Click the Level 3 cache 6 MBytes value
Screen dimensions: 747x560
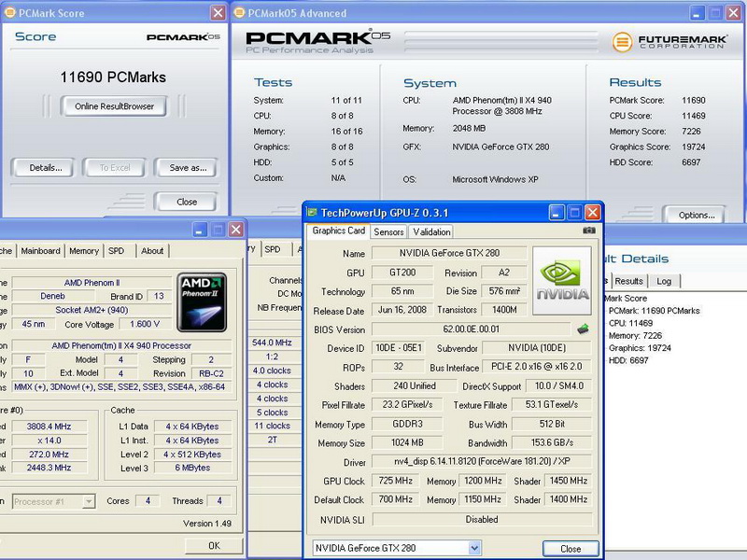pos(192,468)
